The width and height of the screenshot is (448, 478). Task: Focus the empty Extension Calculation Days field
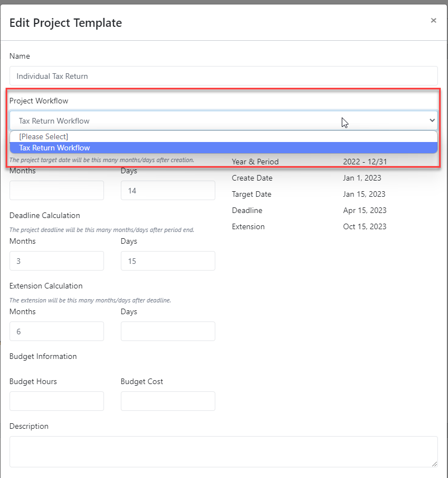pyautogui.click(x=168, y=331)
